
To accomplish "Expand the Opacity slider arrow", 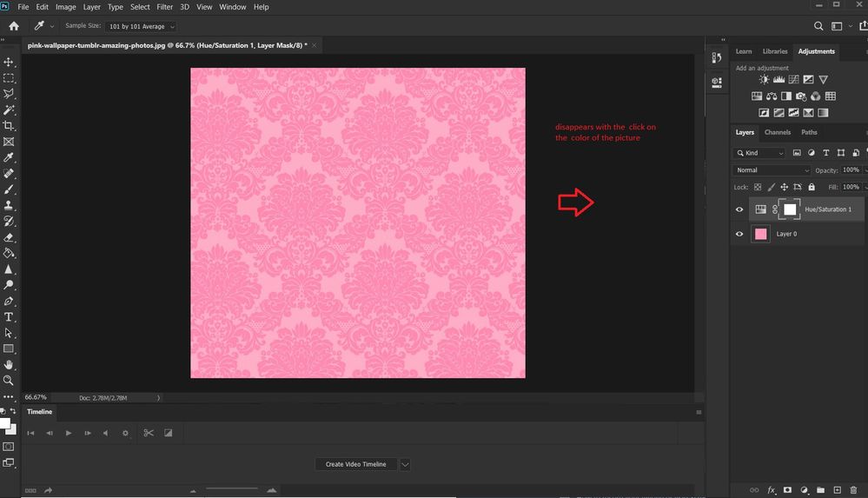I will point(865,170).
